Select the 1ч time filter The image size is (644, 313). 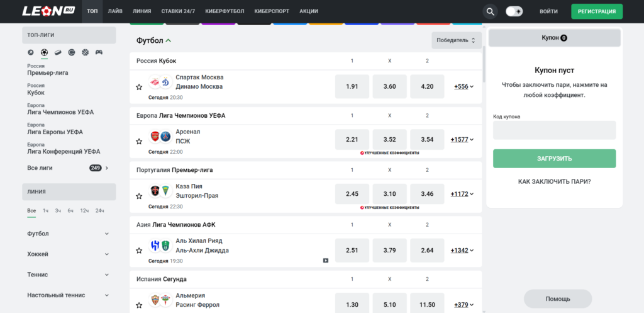tap(45, 210)
